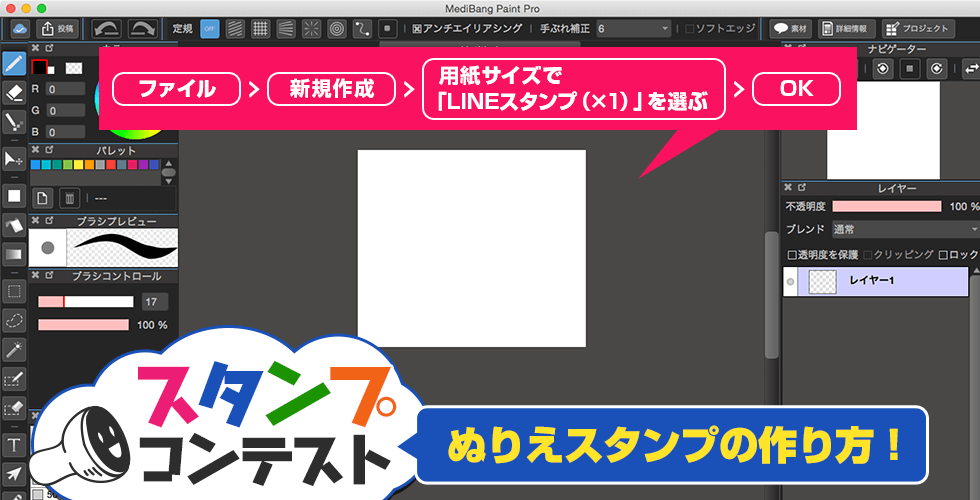This screenshot has width=980, height=500.
Task: Select the Select Eraser tool
Action: [14, 409]
